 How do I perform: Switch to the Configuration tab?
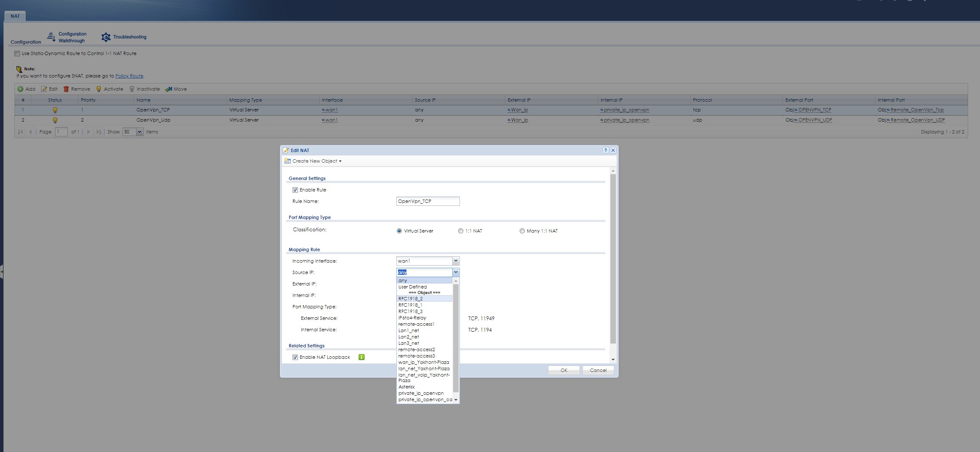26,42
